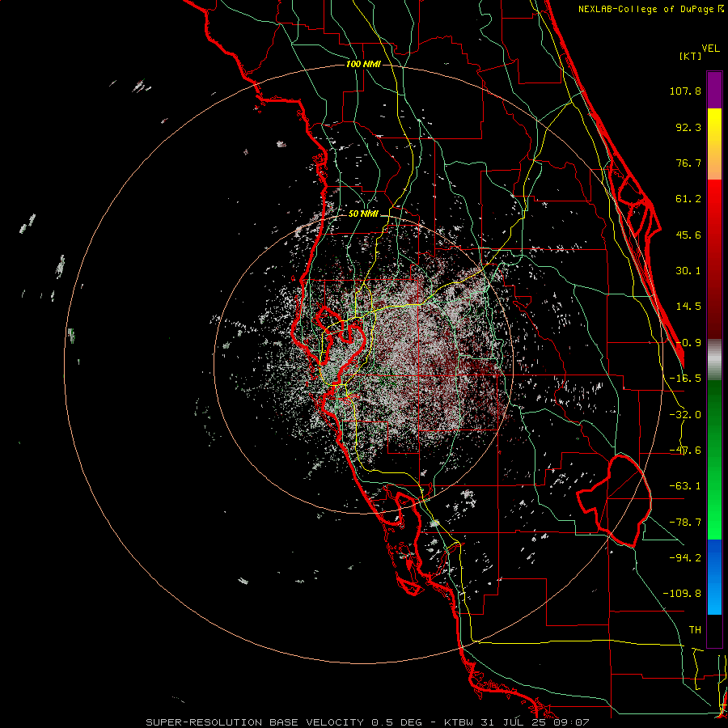Select the -94.2 velocity scale label
728x728 pixels.
click(685, 557)
